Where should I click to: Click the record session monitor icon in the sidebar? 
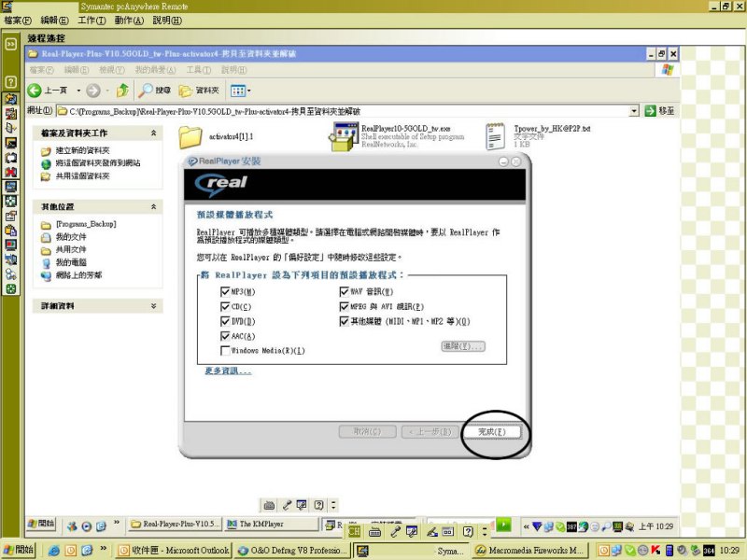10,245
